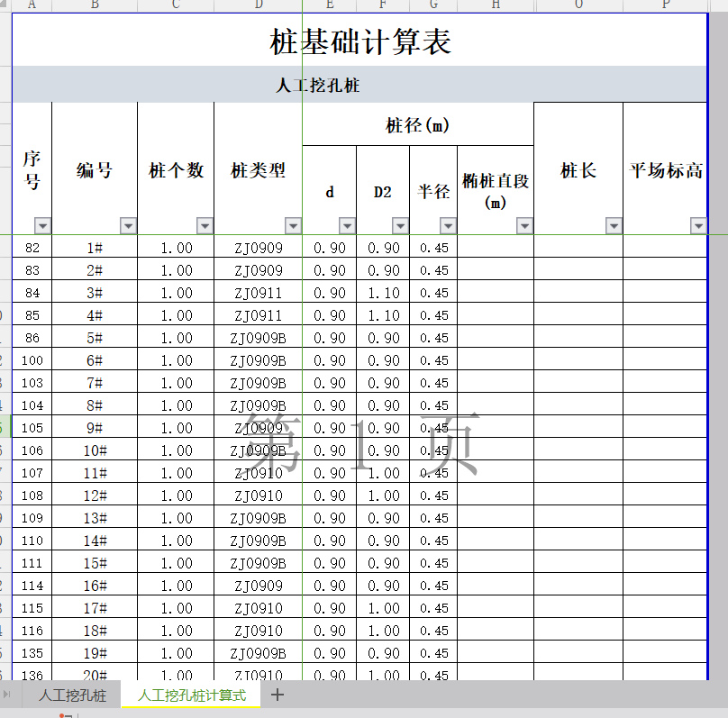Screen dimensions: 728x718
Task: Open the 桩长 column filter dropdown
Action: click(614, 225)
